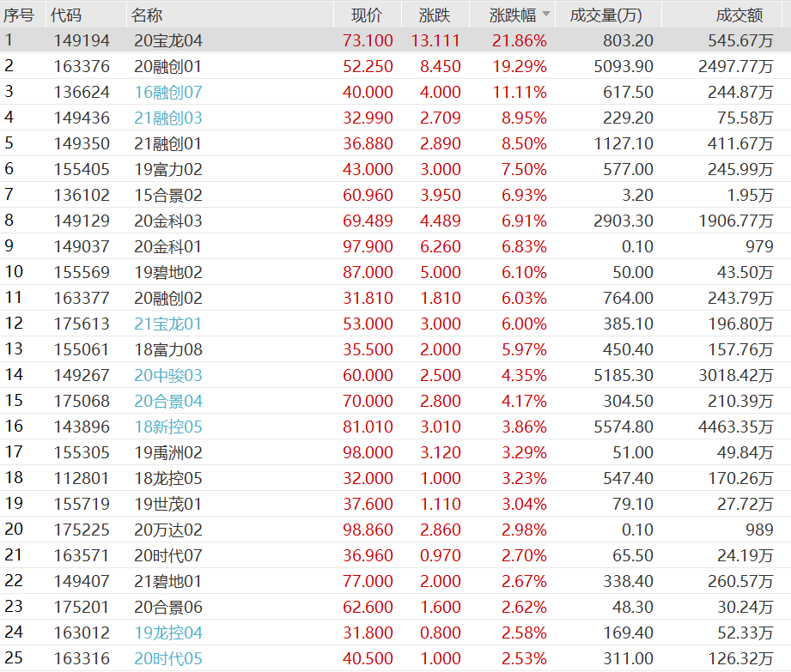Click change value 13.111
Screen dimensions: 791x672
pyautogui.click(x=435, y=40)
